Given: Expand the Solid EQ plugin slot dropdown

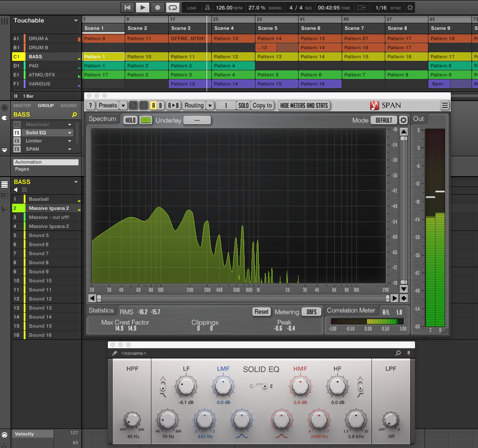Looking at the screenshot, I should [x=69, y=133].
